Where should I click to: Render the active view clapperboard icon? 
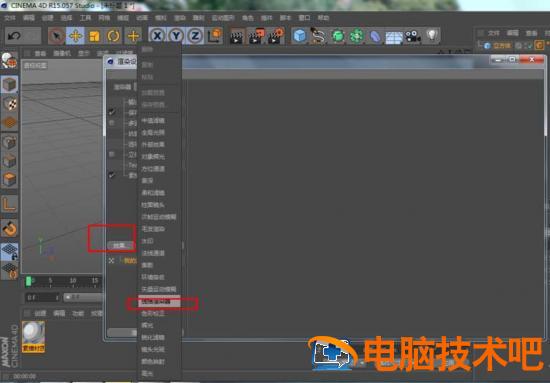237,36
